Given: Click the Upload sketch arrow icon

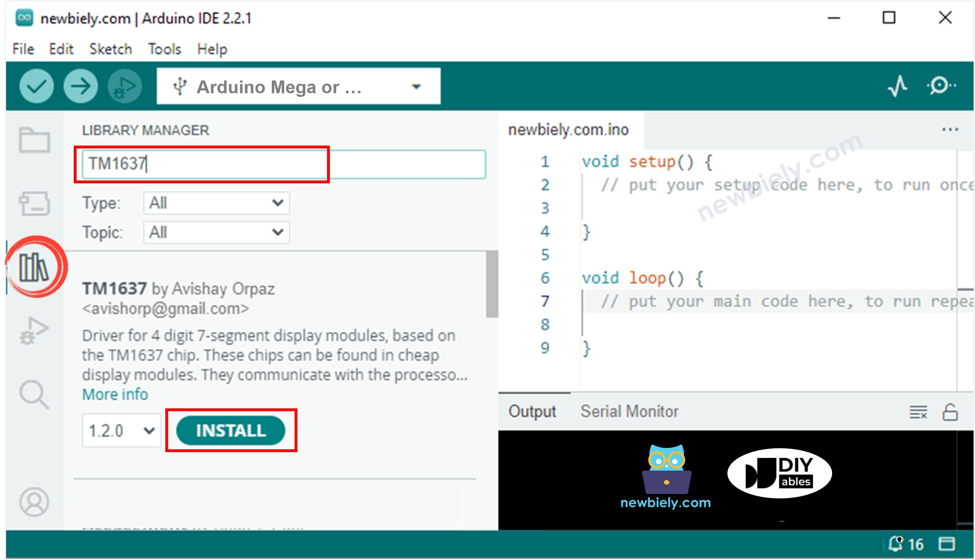Looking at the screenshot, I should [x=81, y=87].
